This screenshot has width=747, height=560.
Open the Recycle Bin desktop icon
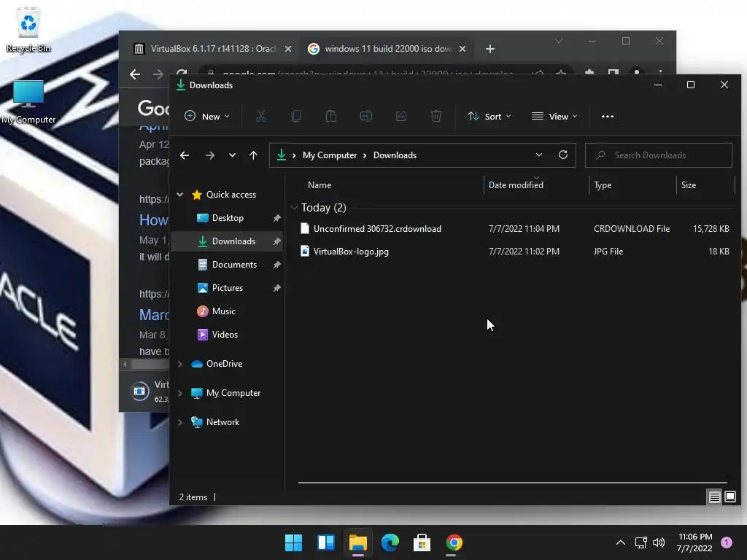[28, 29]
